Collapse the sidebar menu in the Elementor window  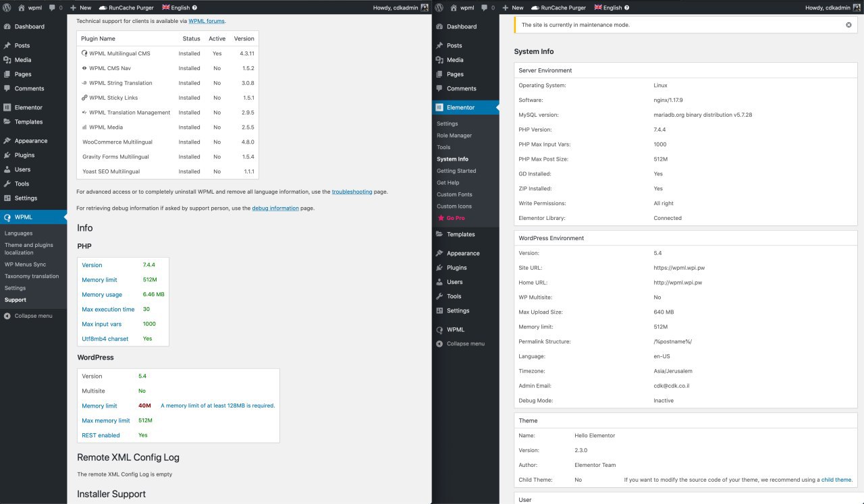point(465,343)
